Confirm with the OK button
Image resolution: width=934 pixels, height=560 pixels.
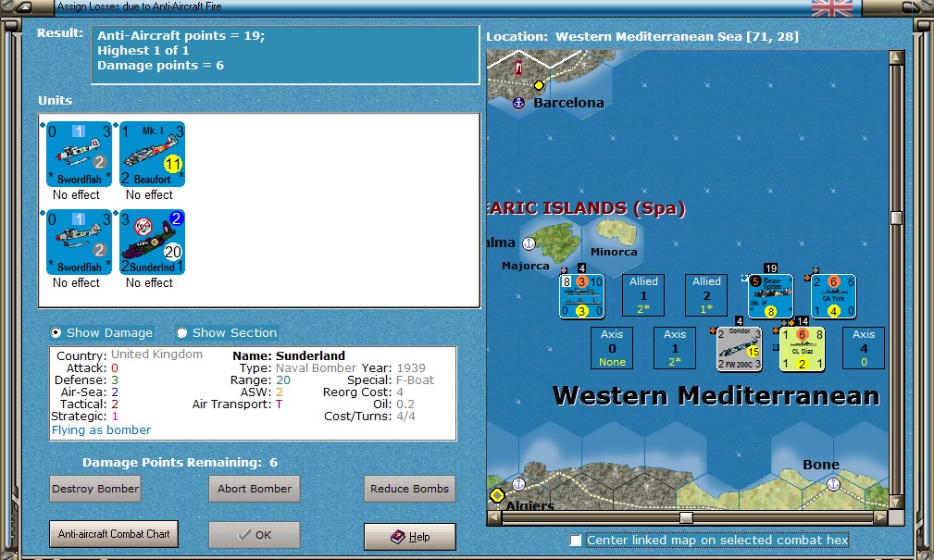tap(255, 535)
